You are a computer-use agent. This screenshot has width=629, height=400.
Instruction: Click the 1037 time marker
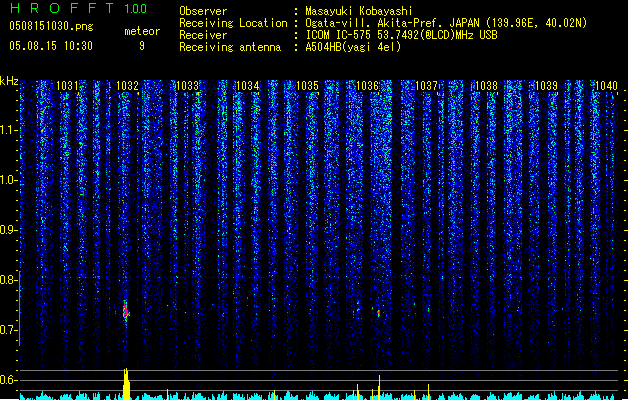[426, 85]
